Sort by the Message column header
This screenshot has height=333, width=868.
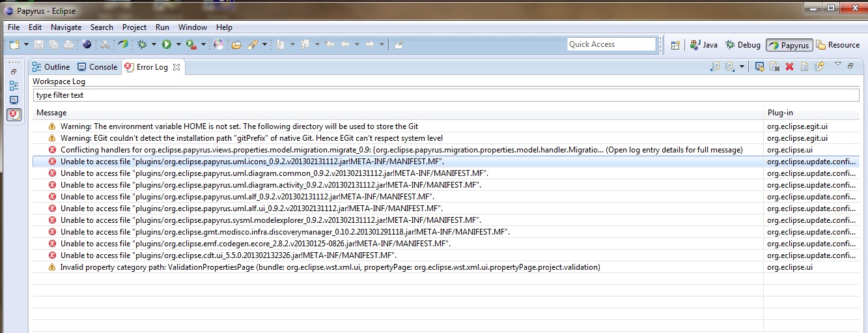click(398, 113)
